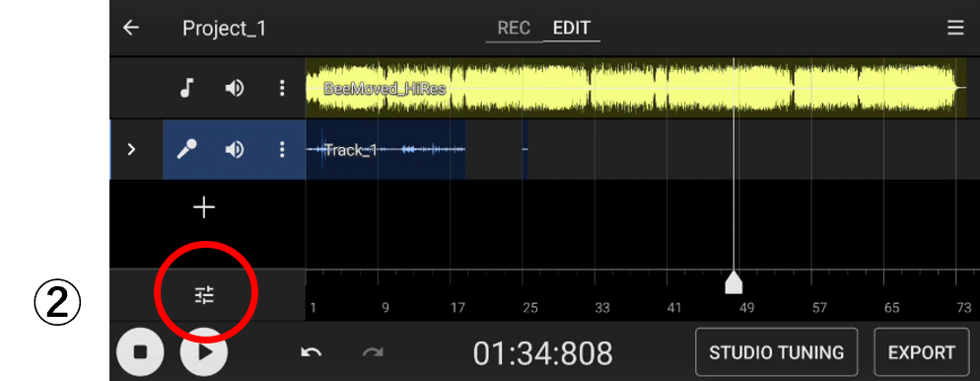Mute the BeeMoved_HiRes track speaker
The height and width of the screenshot is (381, 980).
coord(235,88)
